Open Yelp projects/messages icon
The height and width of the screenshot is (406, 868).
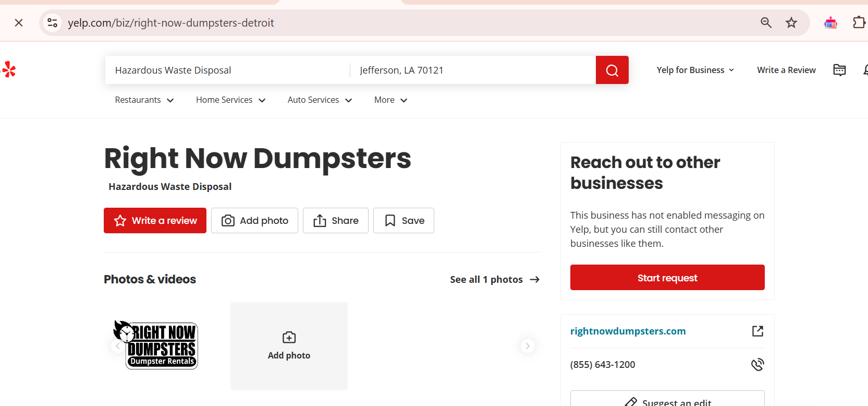coord(839,70)
